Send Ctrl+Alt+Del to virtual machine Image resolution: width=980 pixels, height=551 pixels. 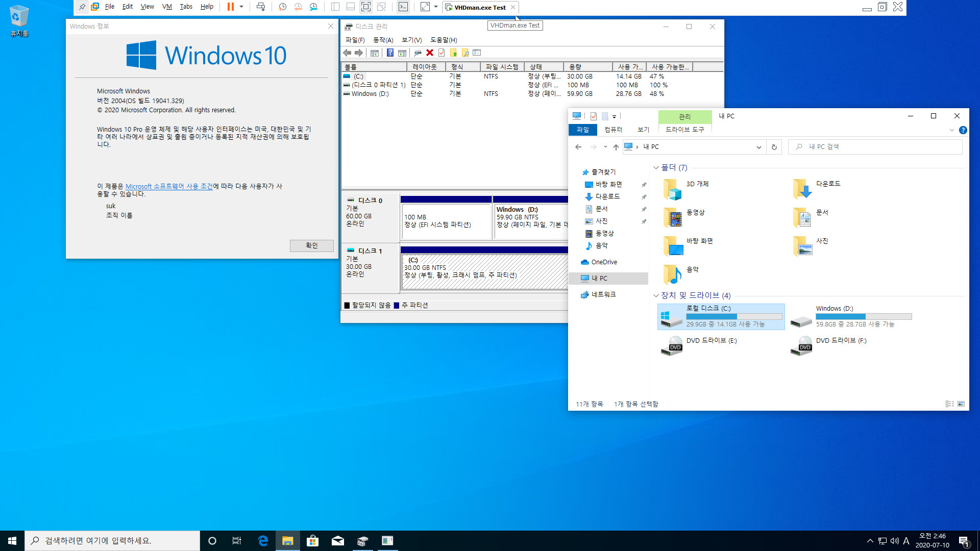point(261,7)
